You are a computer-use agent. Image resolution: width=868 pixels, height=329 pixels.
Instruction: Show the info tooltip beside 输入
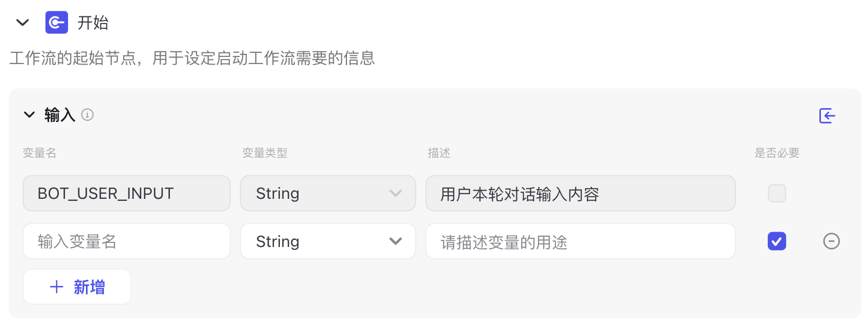88,115
